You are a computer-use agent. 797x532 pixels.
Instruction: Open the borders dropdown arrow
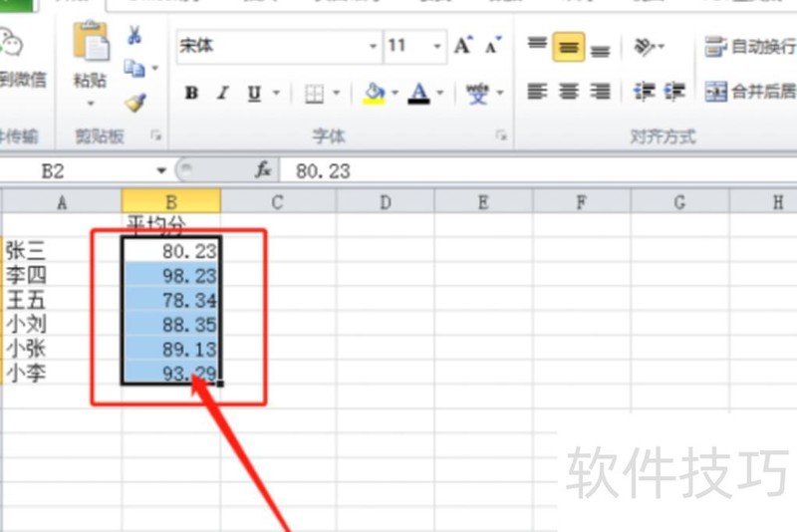click(x=337, y=93)
